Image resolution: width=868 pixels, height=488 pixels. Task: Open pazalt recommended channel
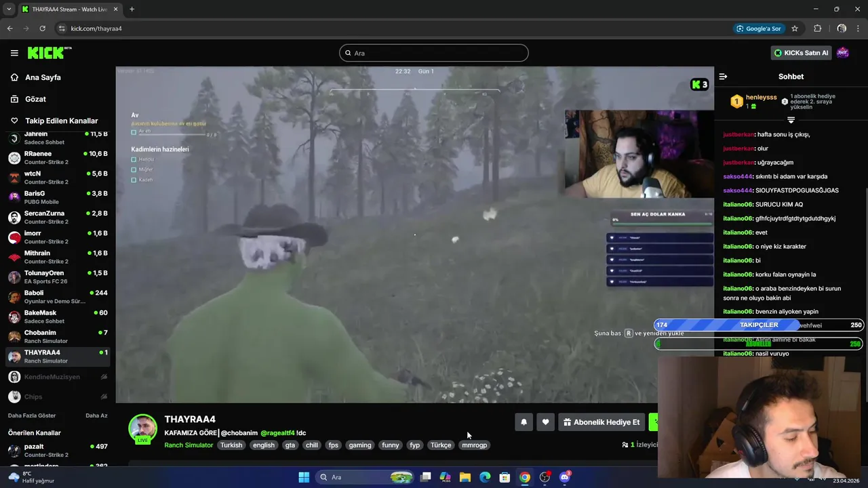[x=57, y=450]
